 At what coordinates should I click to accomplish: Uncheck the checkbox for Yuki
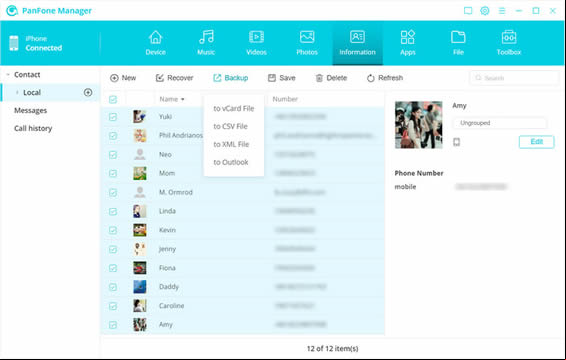pos(113,117)
